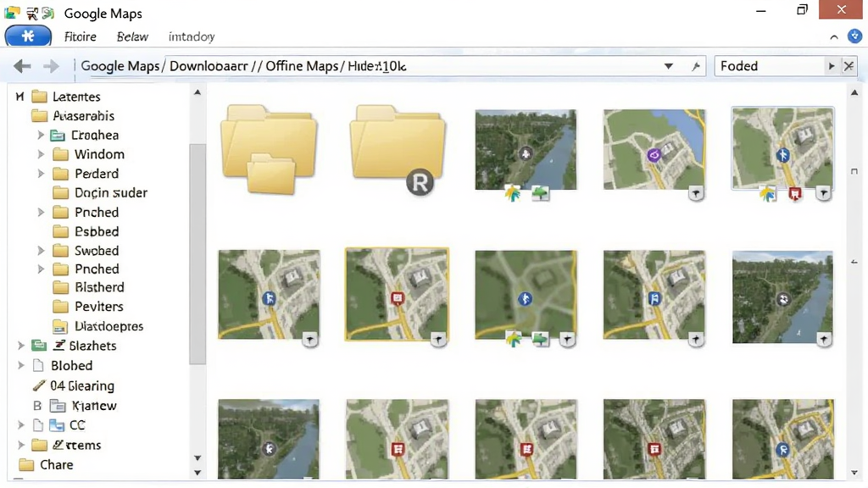Open the folder marked with R badge

point(398,149)
